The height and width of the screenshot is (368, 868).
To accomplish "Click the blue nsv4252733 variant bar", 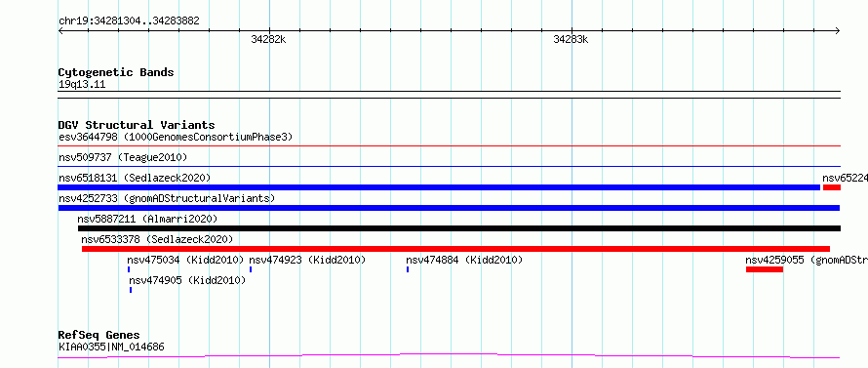I will (449, 208).
